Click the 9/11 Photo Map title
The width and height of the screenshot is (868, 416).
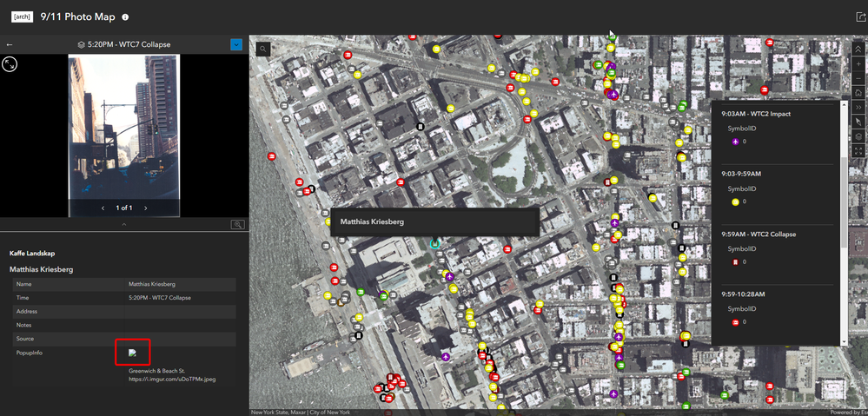(x=78, y=17)
